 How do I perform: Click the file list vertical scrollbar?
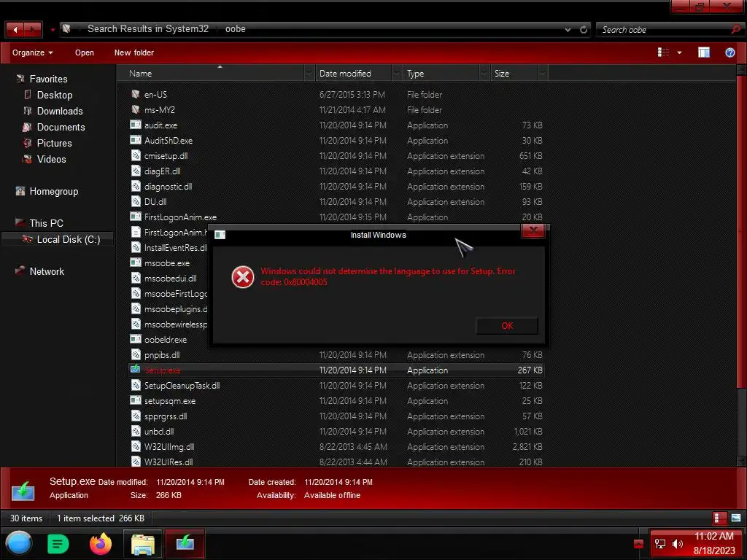741,231
